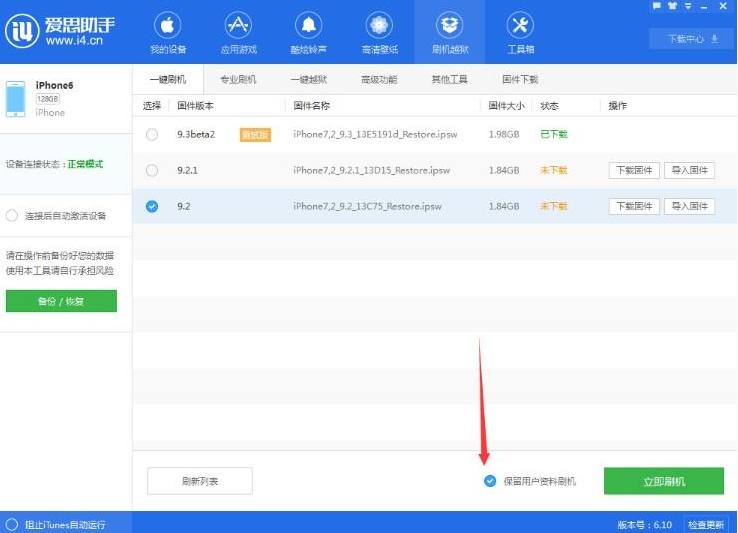This screenshot has height=533, width=738.
Task: Open Apps & Games (应用游戏) icon
Action: (x=238, y=25)
